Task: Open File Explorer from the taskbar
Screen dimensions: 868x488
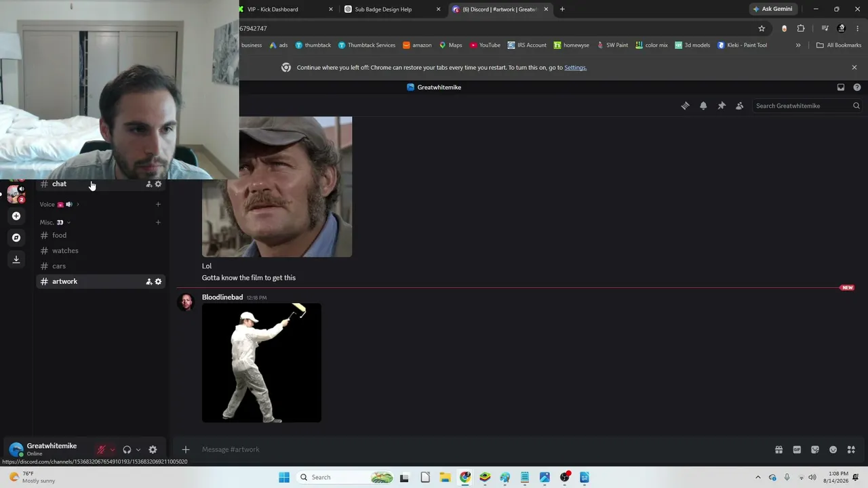Action: (445, 477)
